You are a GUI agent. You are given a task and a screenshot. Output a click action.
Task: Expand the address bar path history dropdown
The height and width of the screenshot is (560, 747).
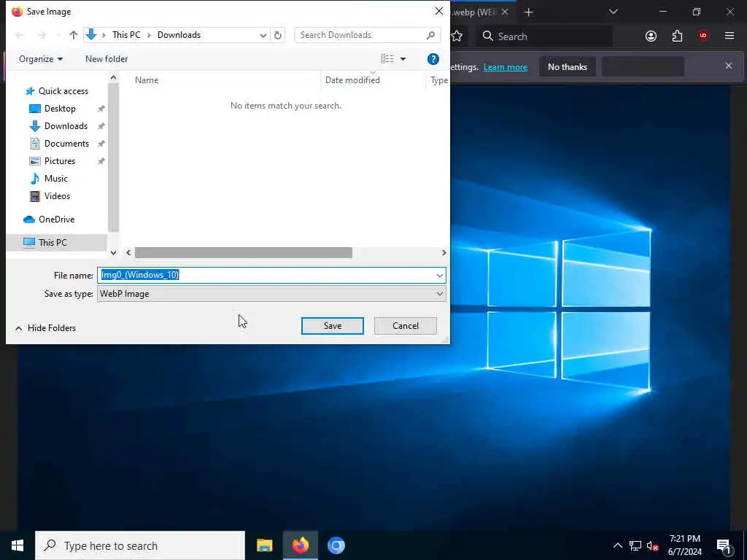click(x=263, y=35)
